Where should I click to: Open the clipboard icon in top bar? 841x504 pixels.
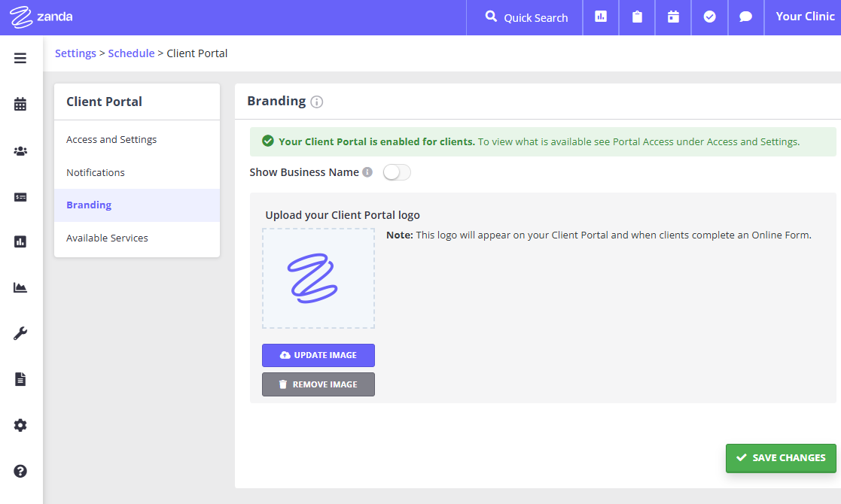(636, 16)
